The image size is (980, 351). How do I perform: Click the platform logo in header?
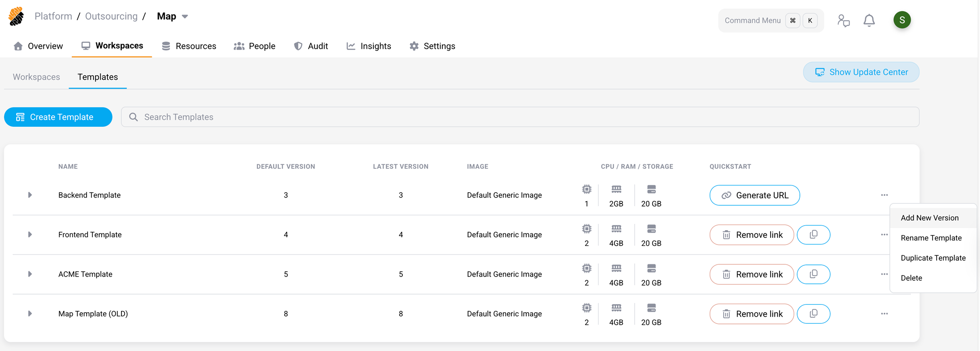16,16
